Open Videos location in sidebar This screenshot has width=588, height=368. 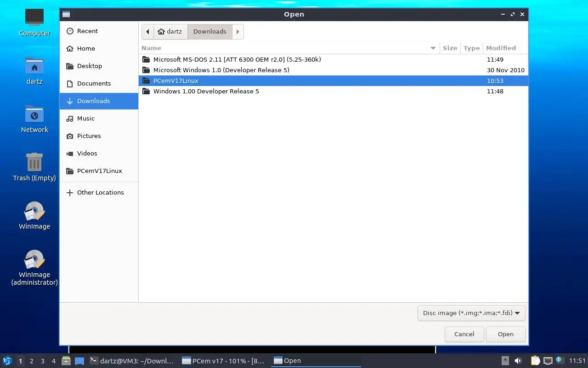point(99,153)
